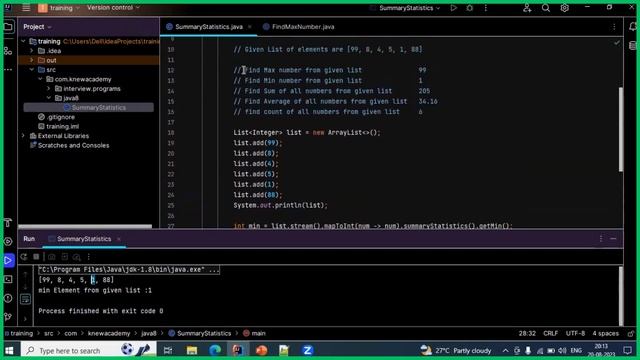Open Run panel options vertical dots

[601, 239]
